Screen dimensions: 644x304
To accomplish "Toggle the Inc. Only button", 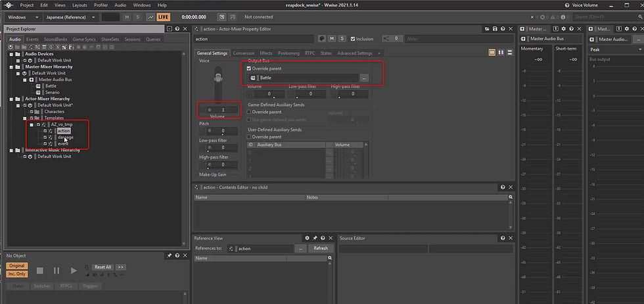I will 17,274.
